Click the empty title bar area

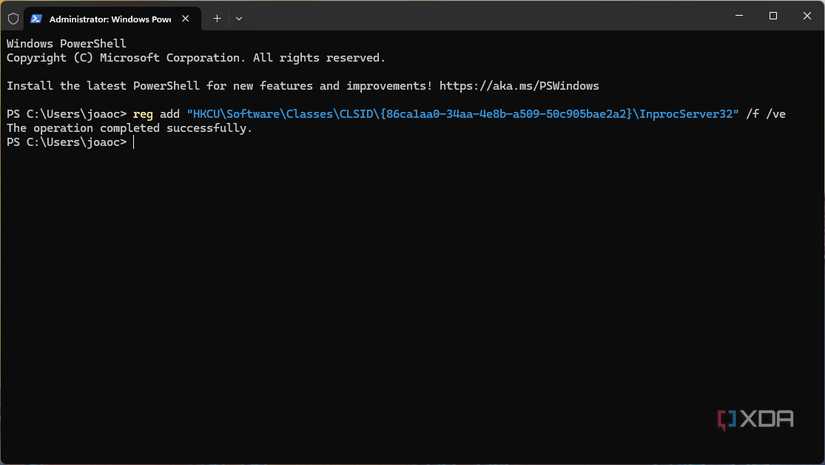point(480,16)
